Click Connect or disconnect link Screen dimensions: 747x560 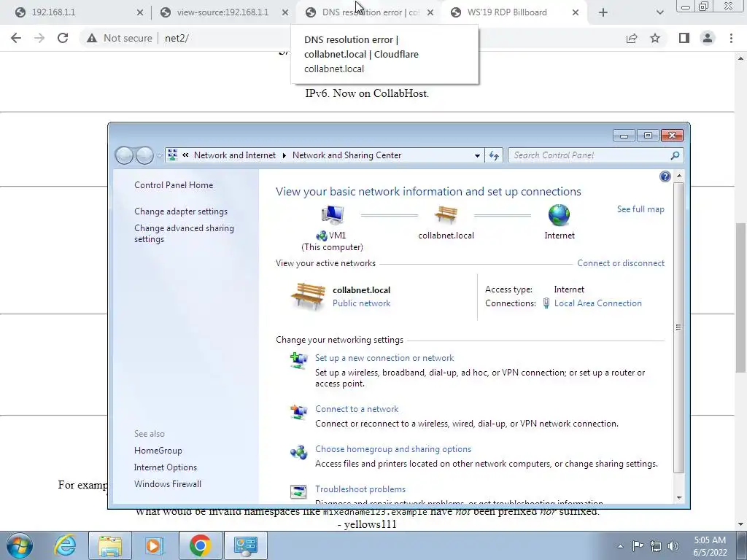click(x=621, y=262)
